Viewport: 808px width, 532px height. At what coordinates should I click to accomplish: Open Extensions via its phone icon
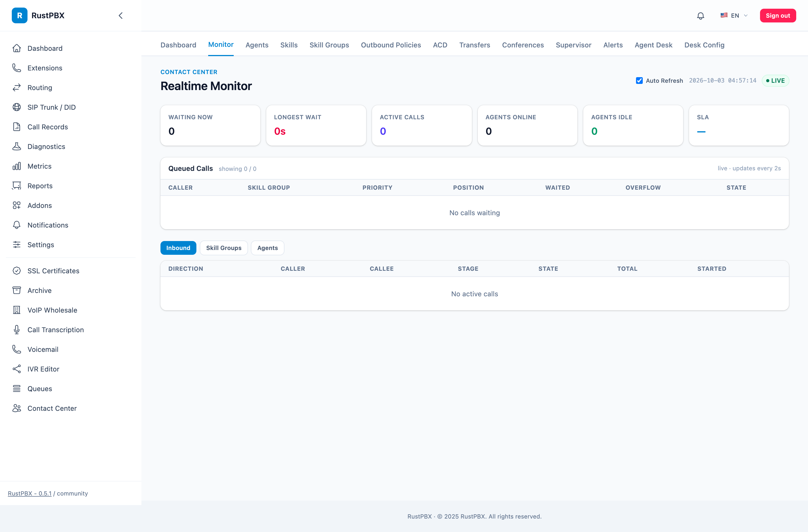click(17, 68)
